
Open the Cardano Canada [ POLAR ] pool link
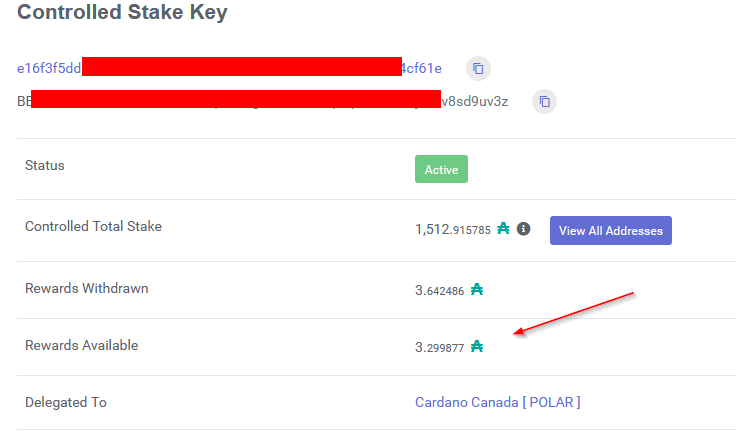498,402
